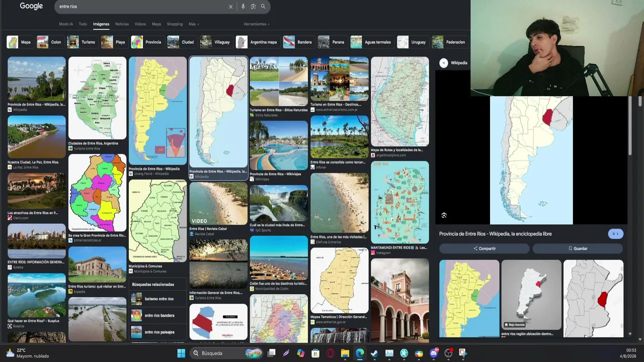Open File Explorer from the taskbar
644x362 pixels.
tap(345, 353)
